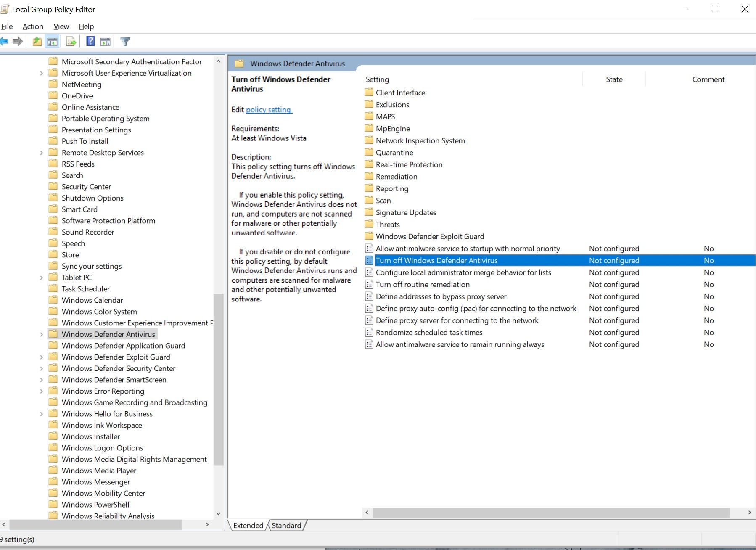Open the Action menu
Image resolution: width=756 pixels, height=550 pixels.
32,26
